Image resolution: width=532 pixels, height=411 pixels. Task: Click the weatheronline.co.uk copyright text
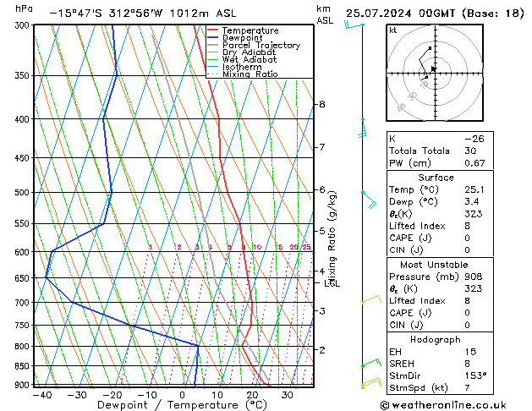(x=443, y=405)
